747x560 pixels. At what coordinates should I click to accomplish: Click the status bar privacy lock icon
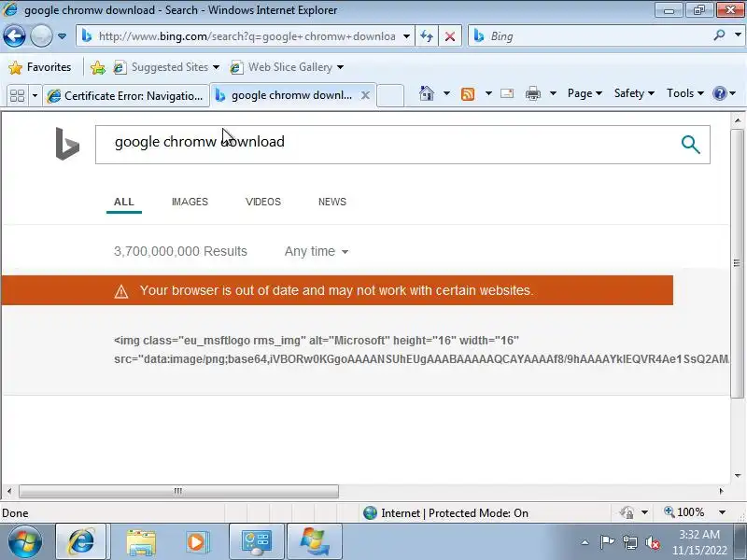pos(627,512)
